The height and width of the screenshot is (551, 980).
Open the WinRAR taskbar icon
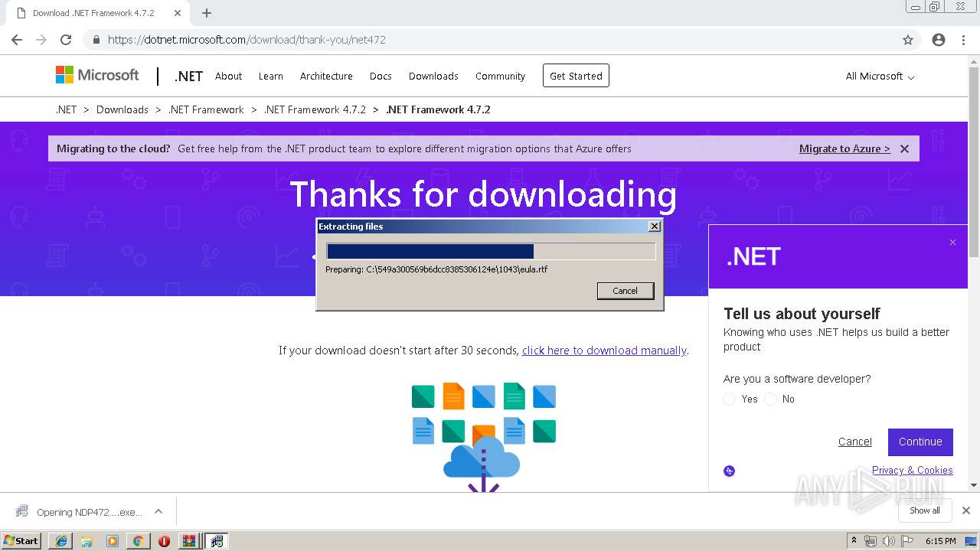point(189,541)
